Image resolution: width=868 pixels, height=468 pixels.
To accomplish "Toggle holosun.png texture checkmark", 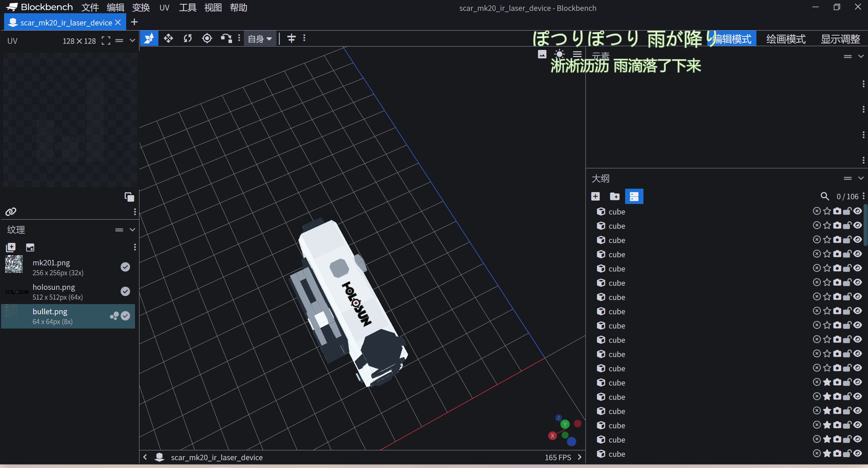I will point(125,292).
